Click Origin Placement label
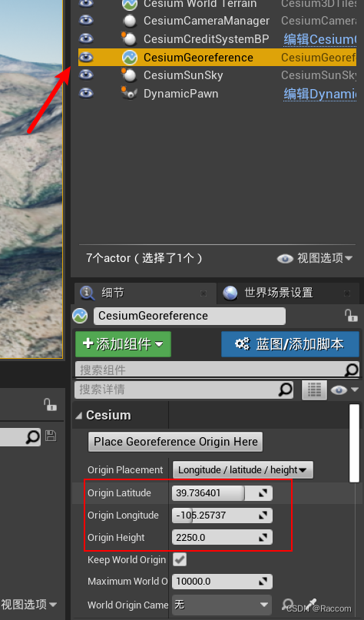Viewport: 364px width, 620px height. 125,469
